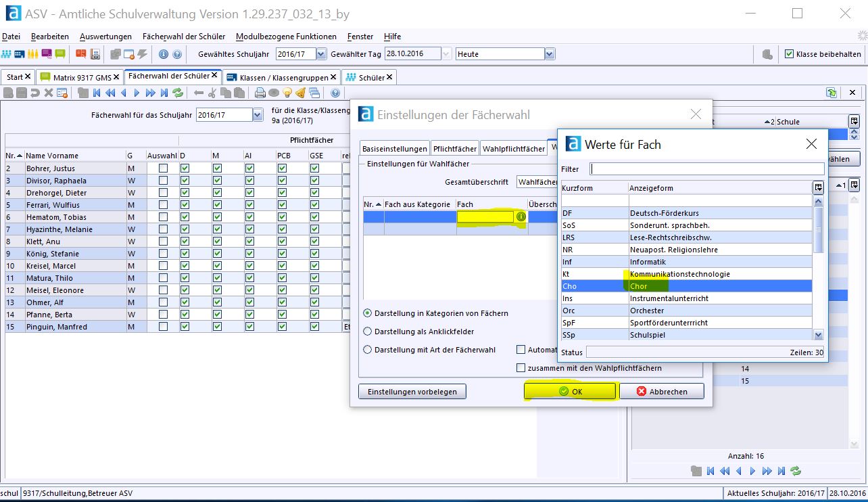Click the round help icon in secondary toolbar
This screenshot has height=502, width=868.
[335, 93]
